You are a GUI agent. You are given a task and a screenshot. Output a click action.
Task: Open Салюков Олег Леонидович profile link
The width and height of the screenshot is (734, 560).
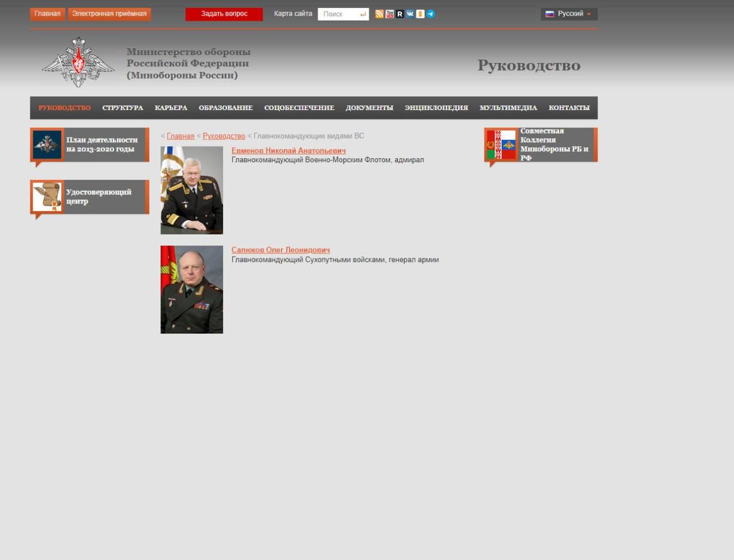tap(280, 250)
